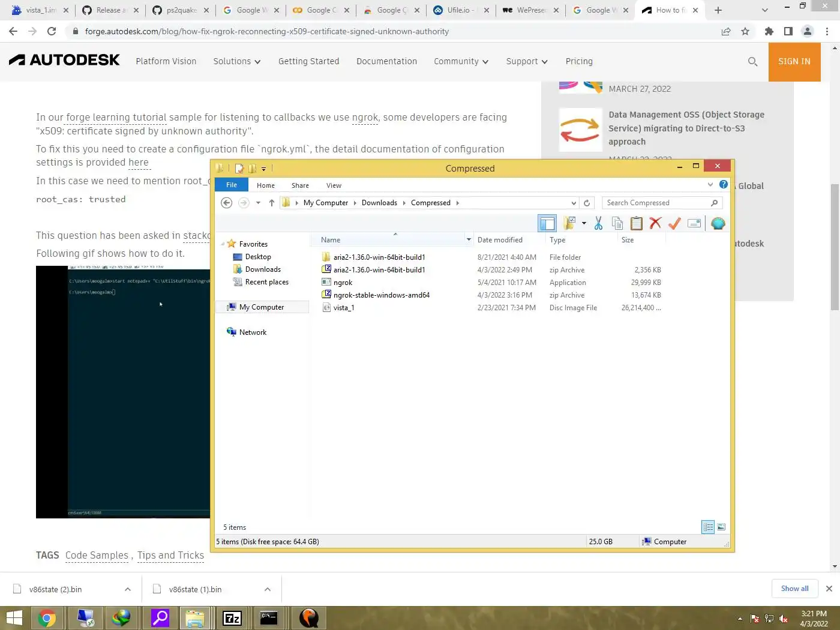Screen dimensions: 840x630
Task: Expand the Support menu on Autodesk site
Action: click(527, 61)
